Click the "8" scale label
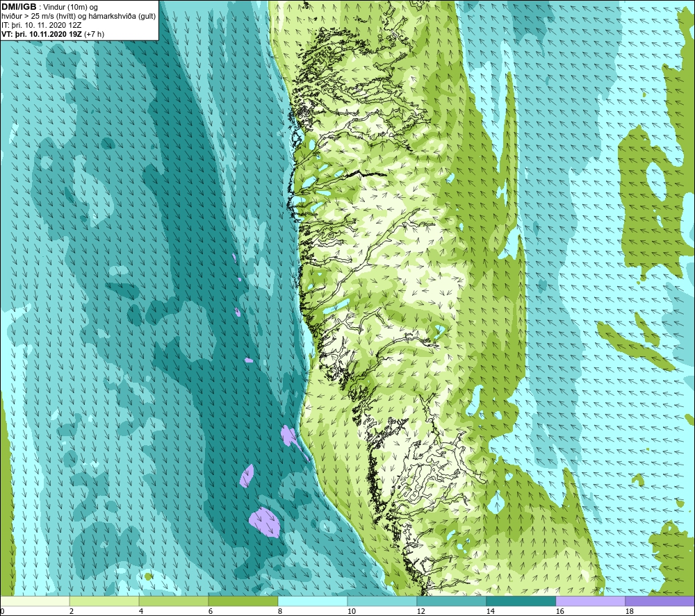This screenshot has width=695, height=616. click(280, 611)
